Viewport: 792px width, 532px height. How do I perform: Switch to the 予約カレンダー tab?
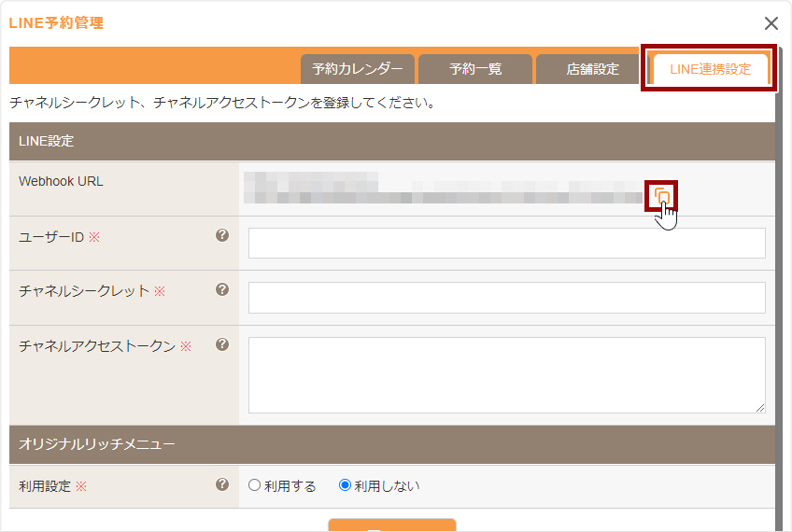point(358,69)
